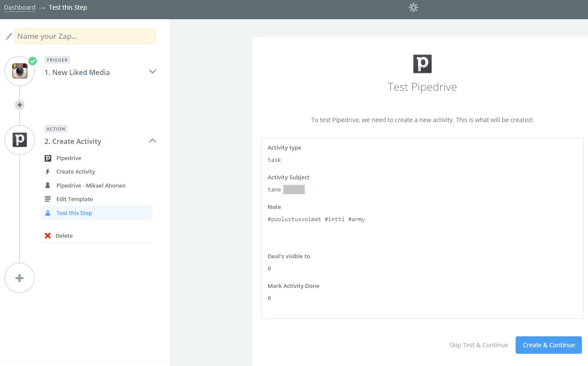This screenshot has width=588, height=366.
Task: Click the small Pipedrive icon in step list
Action: click(x=48, y=158)
